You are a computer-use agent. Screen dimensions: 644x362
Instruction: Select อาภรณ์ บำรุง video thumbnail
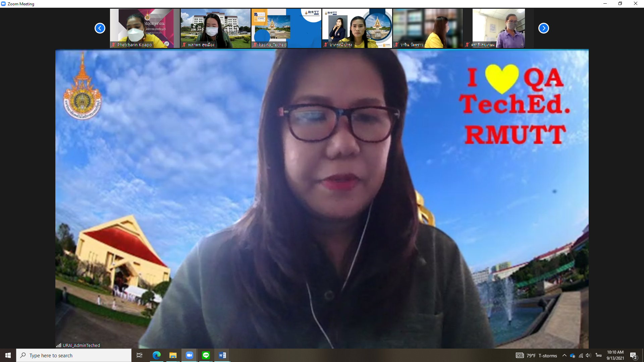coord(357,28)
